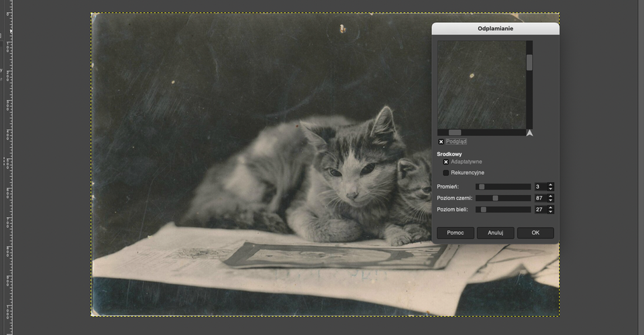Click the Poziom czerni value field
This screenshot has height=335, width=644.
pos(541,198)
